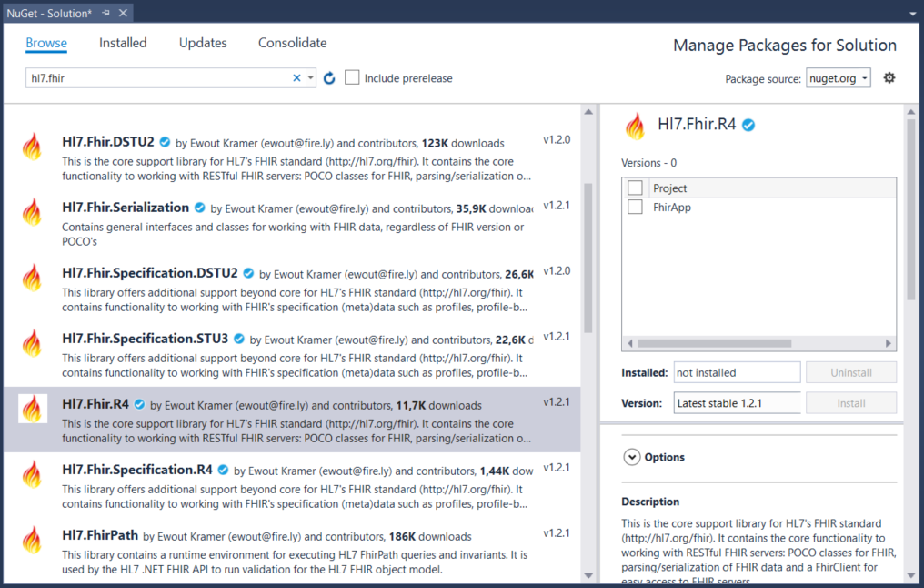
Task: Click the refresh search results icon
Action: [329, 78]
